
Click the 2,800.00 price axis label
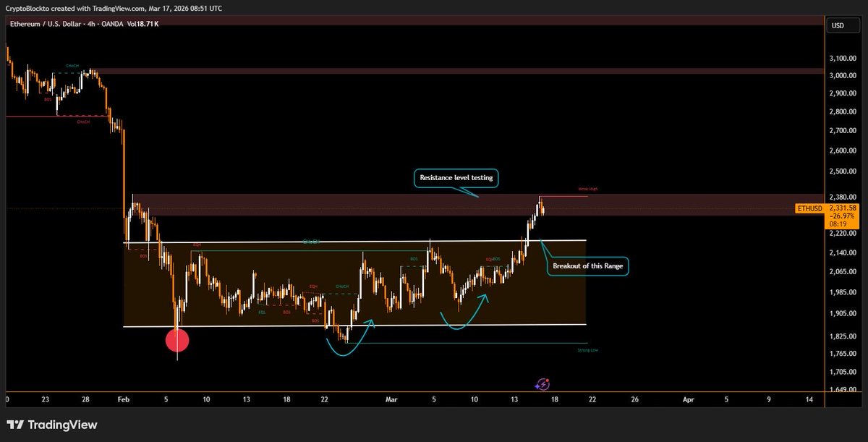pos(842,111)
